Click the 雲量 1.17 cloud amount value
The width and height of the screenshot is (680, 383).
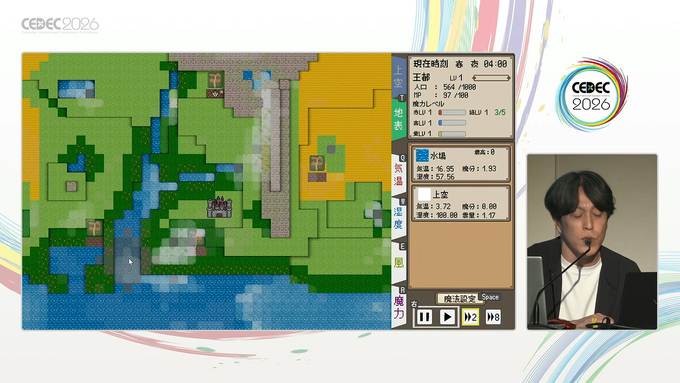489,215
